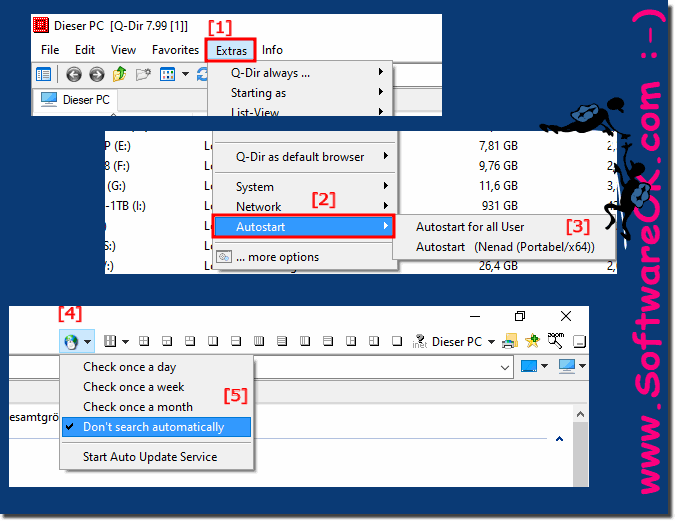675x521 pixels.
Task: Expand the view mode dropdown arrow
Action: (x=185, y=74)
